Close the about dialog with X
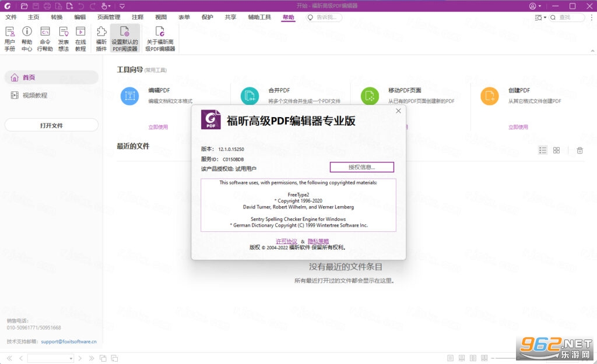Image resolution: width=597 pixels, height=364 pixels. pyautogui.click(x=398, y=111)
